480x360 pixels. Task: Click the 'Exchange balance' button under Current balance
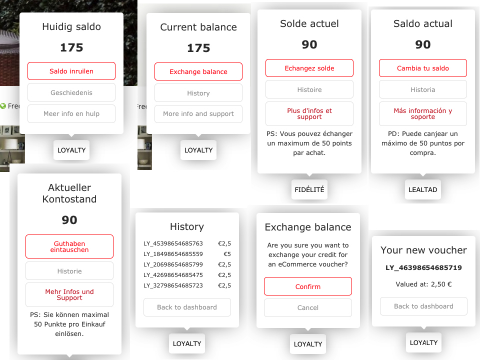[x=198, y=71]
